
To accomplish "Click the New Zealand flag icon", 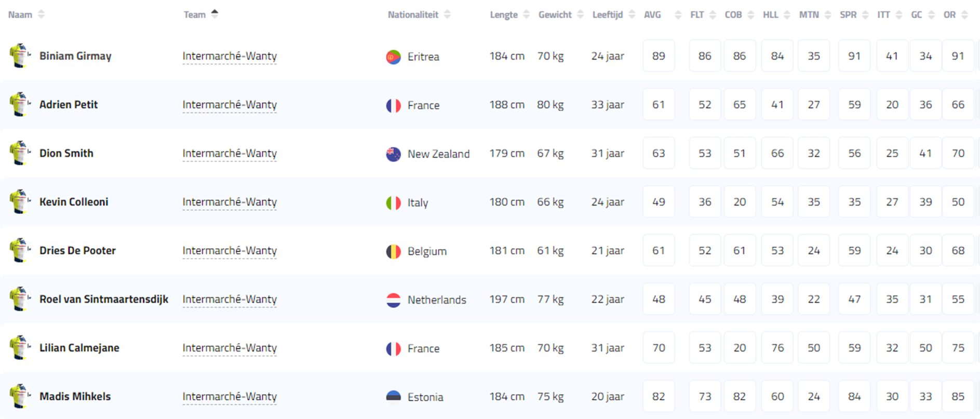I will 393,154.
